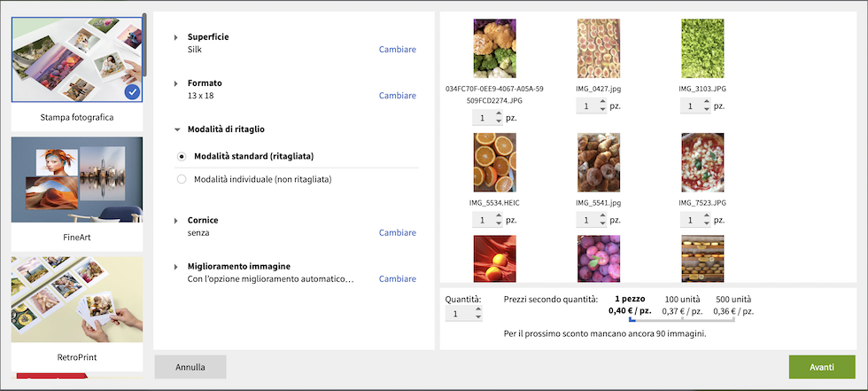The height and width of the screenshot is (391, 868).
Task: Increase quantity for IMG_0427.jpg
Action: click(601, 102)
